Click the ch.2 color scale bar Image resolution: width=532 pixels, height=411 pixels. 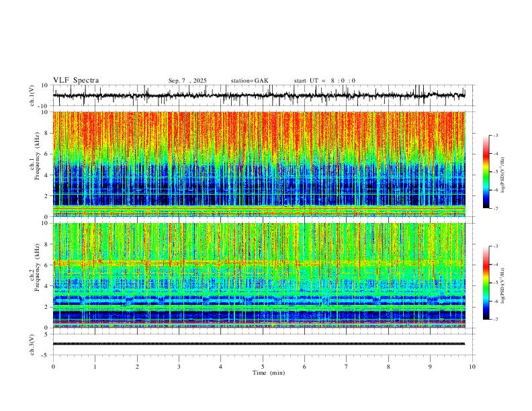(x=486, y=283)
